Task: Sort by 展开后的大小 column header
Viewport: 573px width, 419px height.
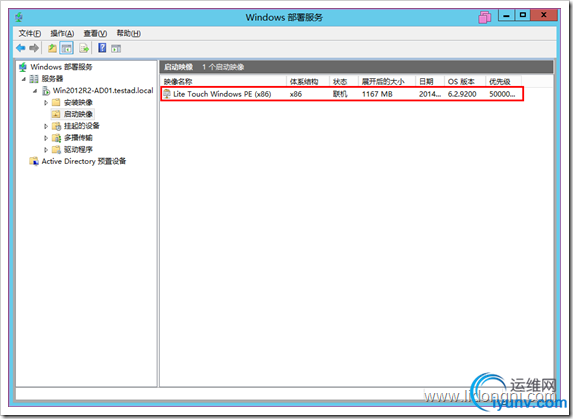Action: click(387, 81)
